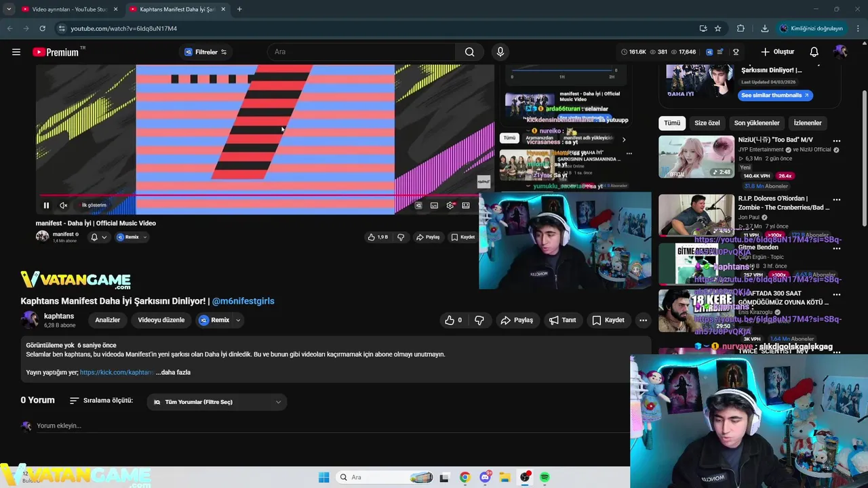Open NiziU Too Bad M/V thumbnail
The height and width of the screenshot is (488, 868).
pyautogui.click(x=696, y=157)
